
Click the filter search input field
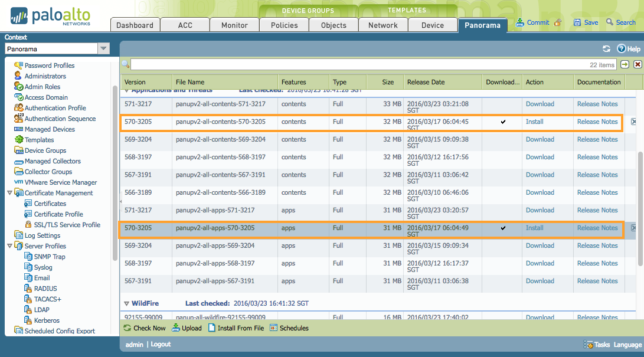372,64
